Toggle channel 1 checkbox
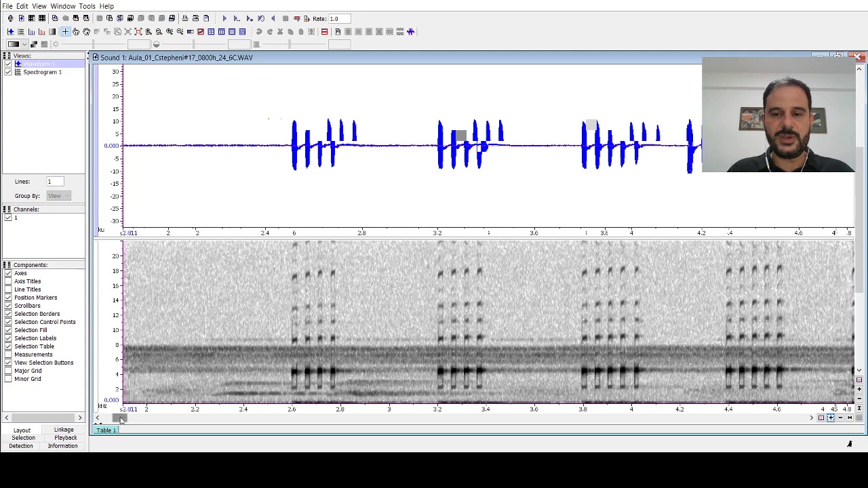The image size is (868, 488). [8, 218]
